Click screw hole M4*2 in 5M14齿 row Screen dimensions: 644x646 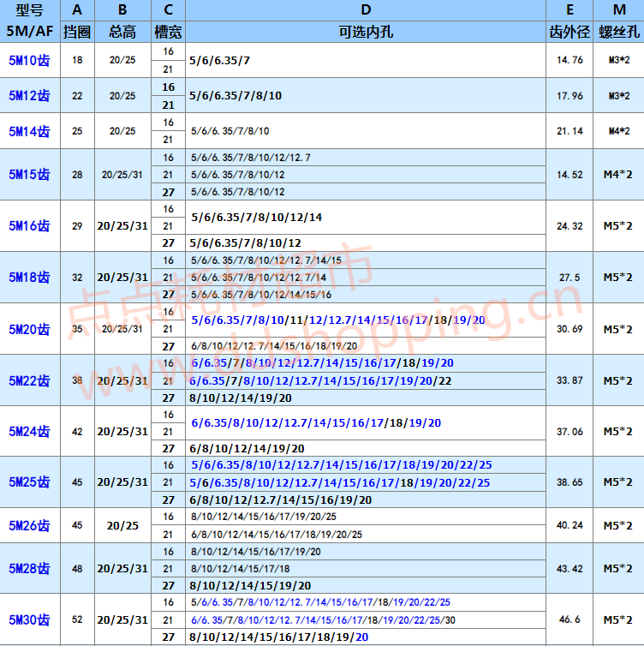coord(619,131)
